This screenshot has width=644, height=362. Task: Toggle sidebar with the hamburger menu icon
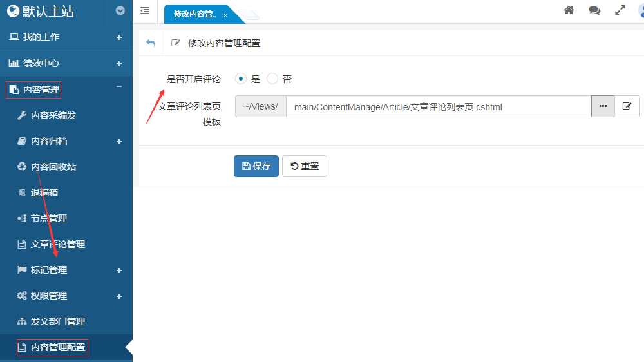point(145,10)
